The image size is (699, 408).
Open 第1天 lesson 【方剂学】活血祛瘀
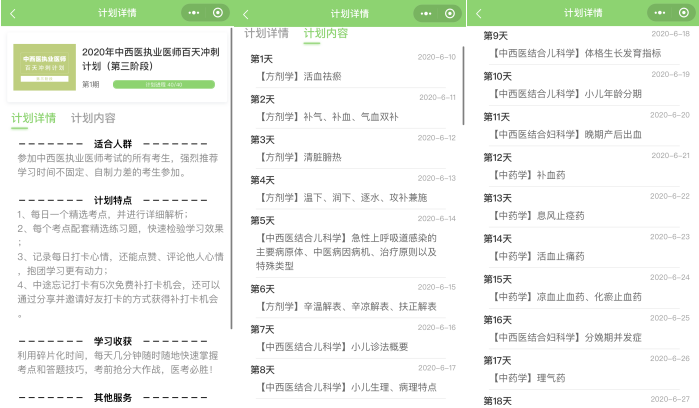[x=295, y=75]
